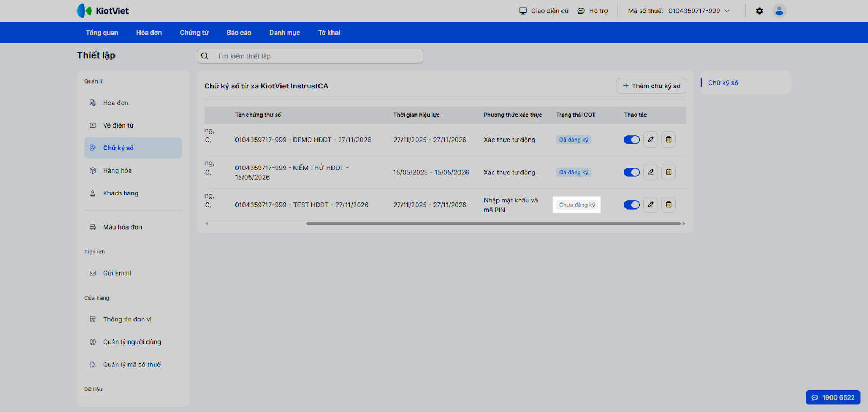
Task: Open the Báo cáo menu
Action: tap(239, 33)
